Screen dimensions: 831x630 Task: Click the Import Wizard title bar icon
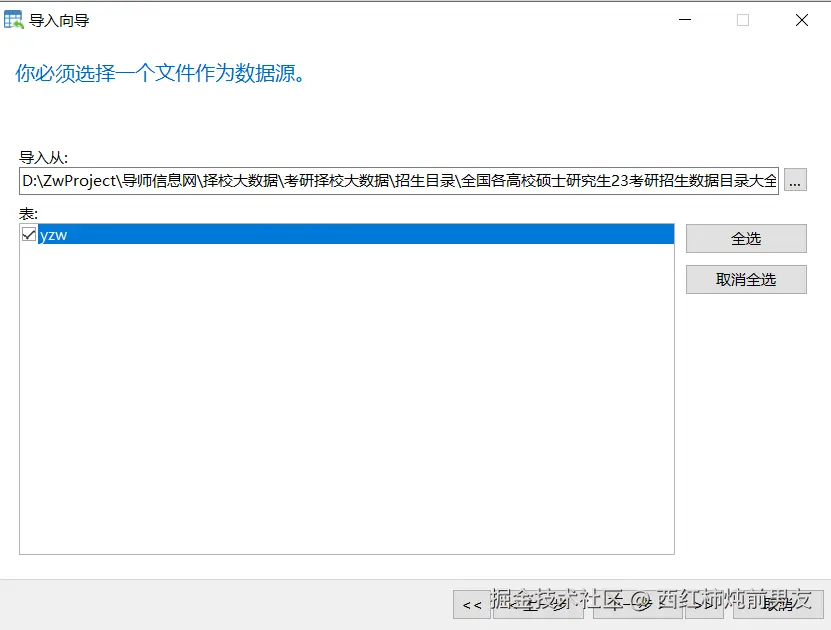[15, 19]
